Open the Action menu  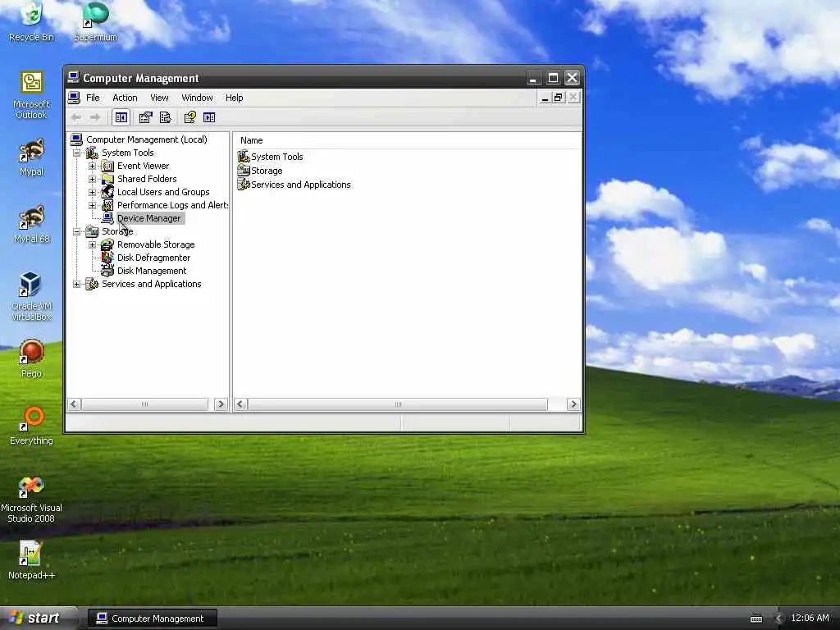pos(125,98)
